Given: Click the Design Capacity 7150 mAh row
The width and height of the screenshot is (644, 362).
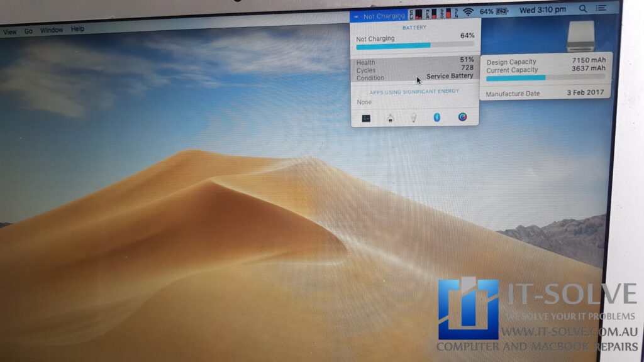Looking at the screenshot, I should 546,61.
